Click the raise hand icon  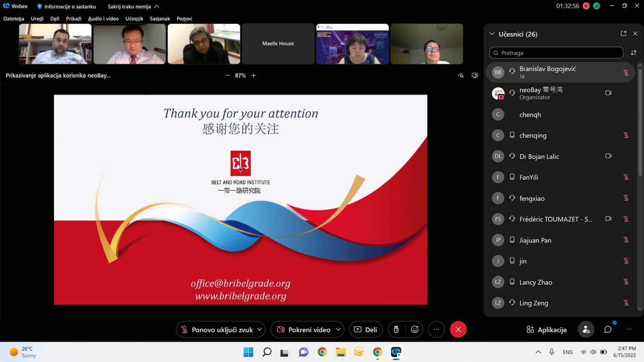click(396, 329)
